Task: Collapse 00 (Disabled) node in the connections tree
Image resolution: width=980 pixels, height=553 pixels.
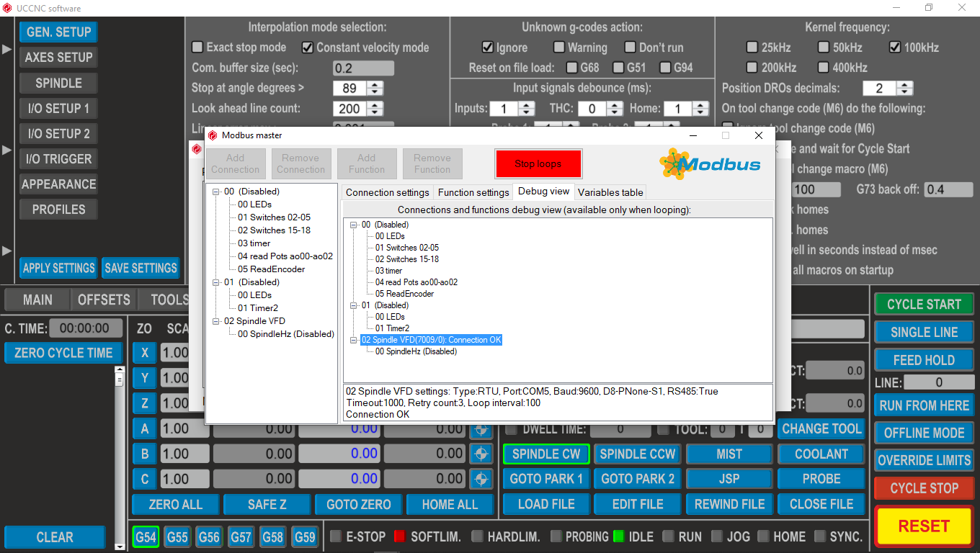Action: 216,192
